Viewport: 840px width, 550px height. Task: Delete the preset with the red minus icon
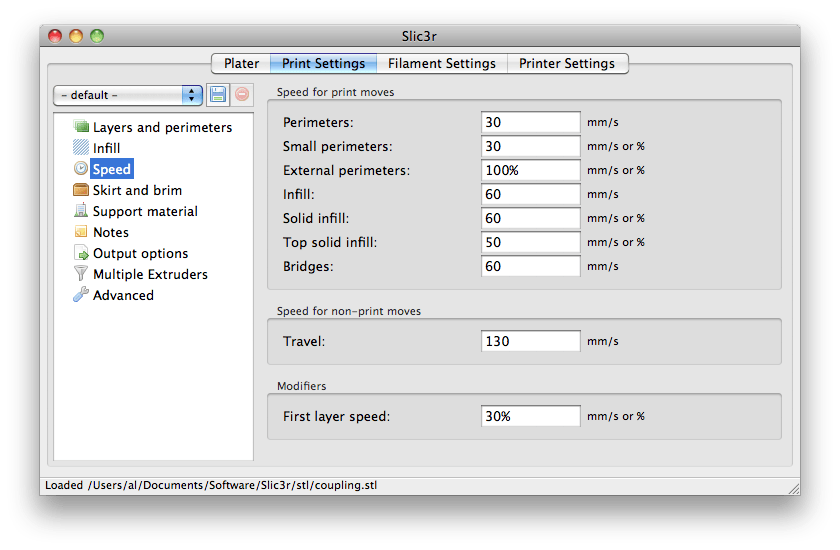(242, 95)
